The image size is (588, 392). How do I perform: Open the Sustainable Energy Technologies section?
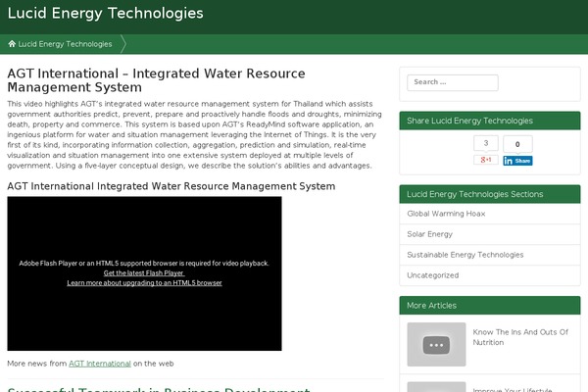(x=465, y=255)
